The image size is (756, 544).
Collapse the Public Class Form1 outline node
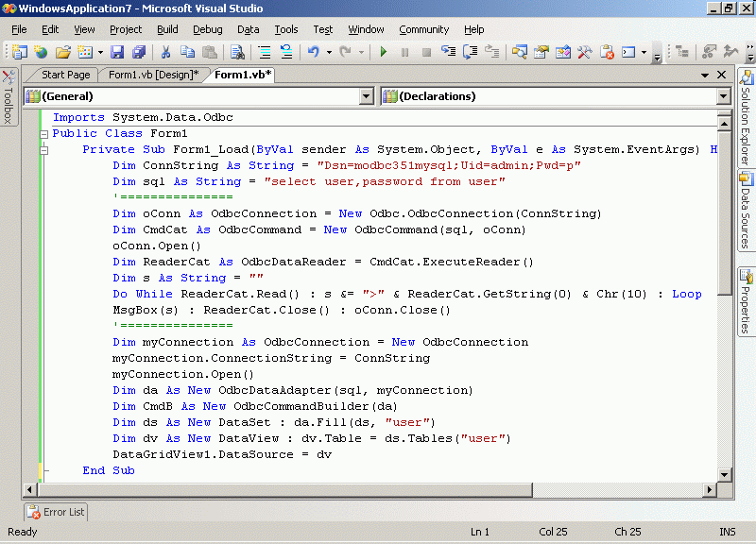[43, 134]
